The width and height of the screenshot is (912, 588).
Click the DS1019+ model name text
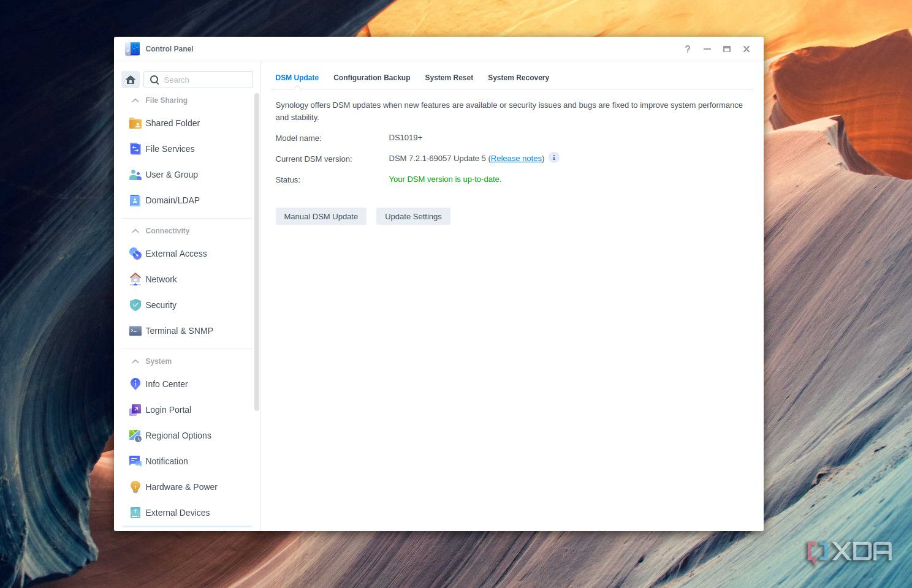[406, 138]
